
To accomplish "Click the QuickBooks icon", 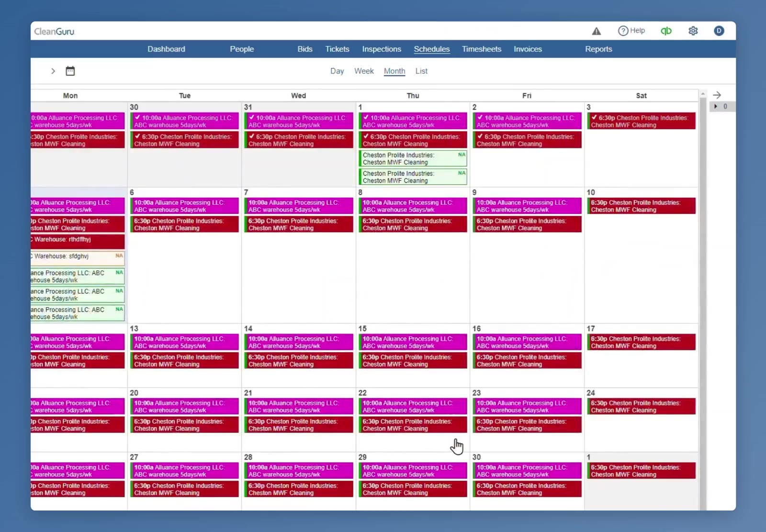I will click(x=666, y=31).
